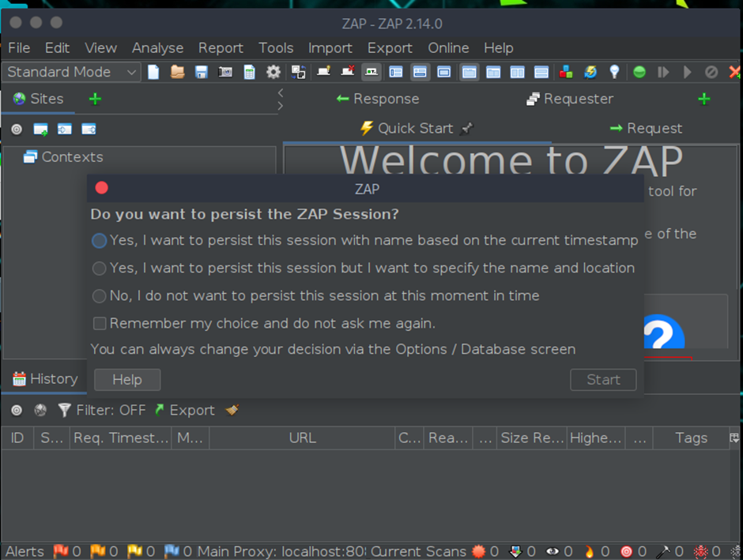Select the History tab
The width and height of the screenshot is (743, 560).
point(45,379)
